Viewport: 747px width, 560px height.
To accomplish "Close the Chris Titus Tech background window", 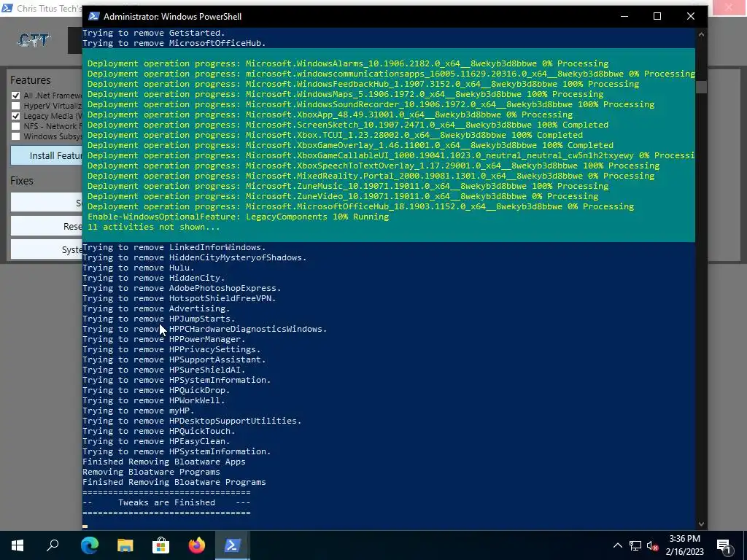I will click(729, 7).
